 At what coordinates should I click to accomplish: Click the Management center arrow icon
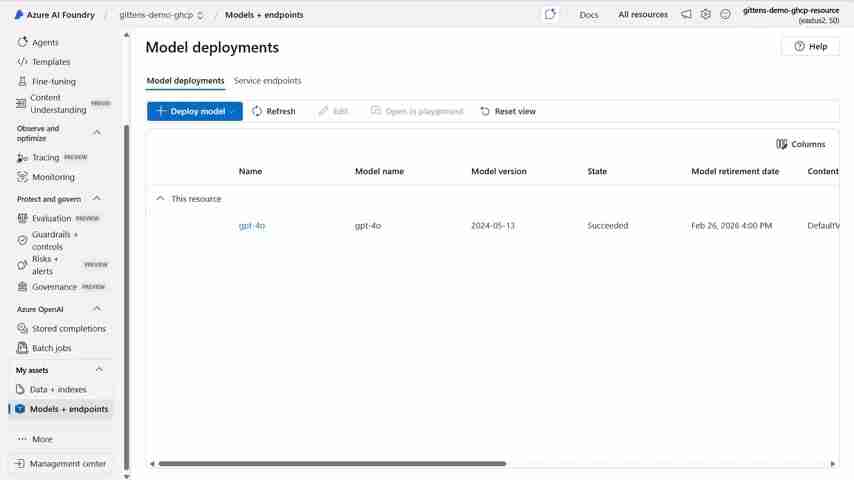[x=20, y=464]
